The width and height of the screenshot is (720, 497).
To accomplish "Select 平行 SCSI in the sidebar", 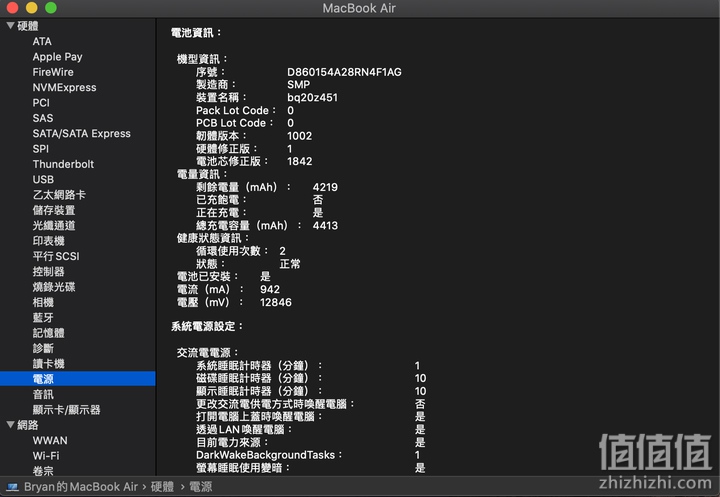I will tap(56, 256).
